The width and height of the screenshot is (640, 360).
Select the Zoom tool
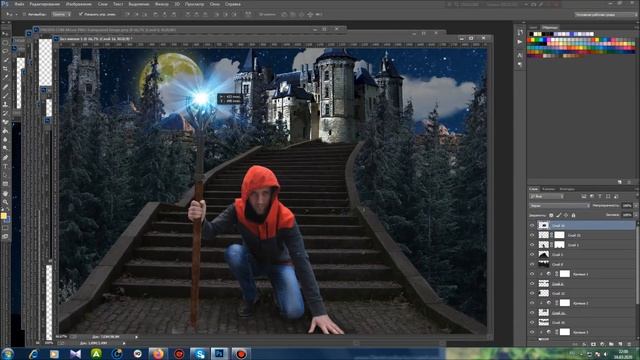point(5,201)
